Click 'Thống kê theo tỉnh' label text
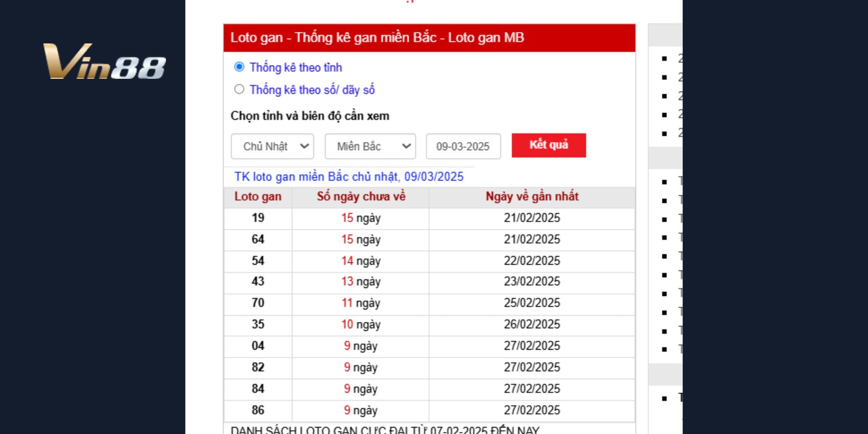 point(296,67)
